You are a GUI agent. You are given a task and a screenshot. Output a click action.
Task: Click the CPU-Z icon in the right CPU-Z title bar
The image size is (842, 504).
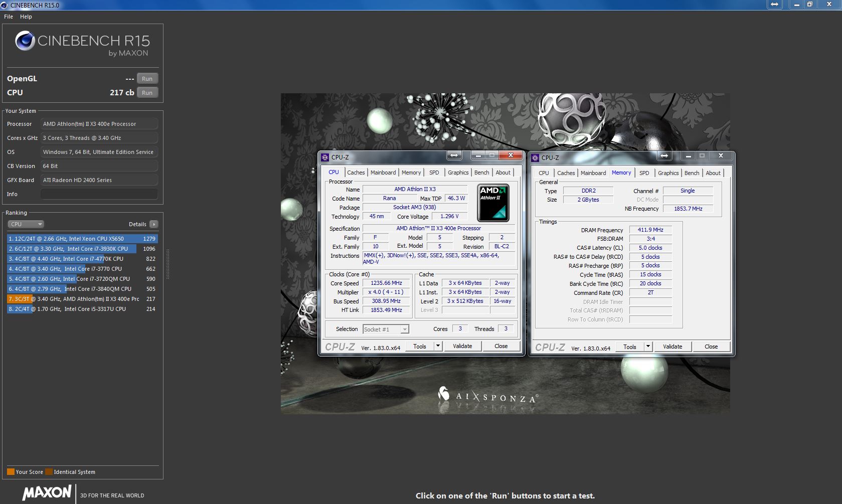pyautogui.click(x=535, y=157)
